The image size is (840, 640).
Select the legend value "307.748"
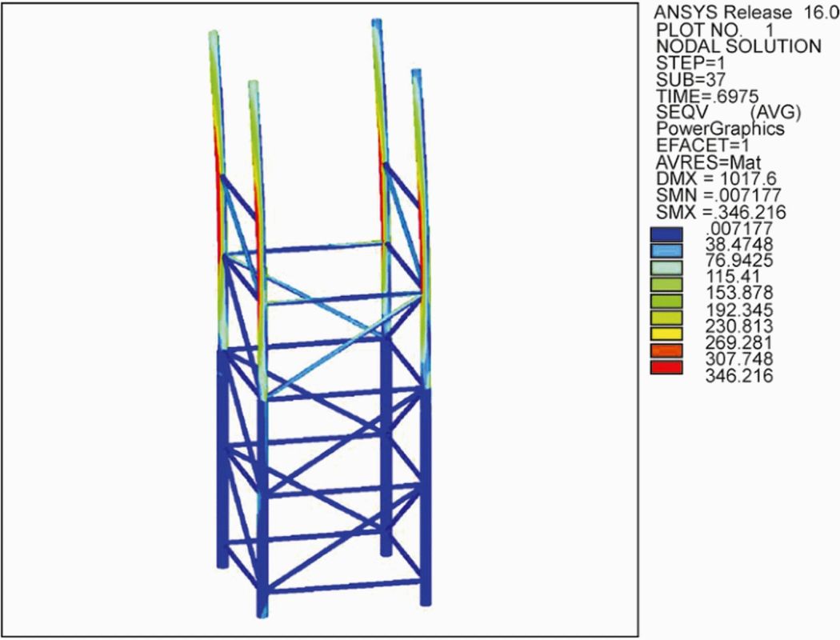[738, 359]
